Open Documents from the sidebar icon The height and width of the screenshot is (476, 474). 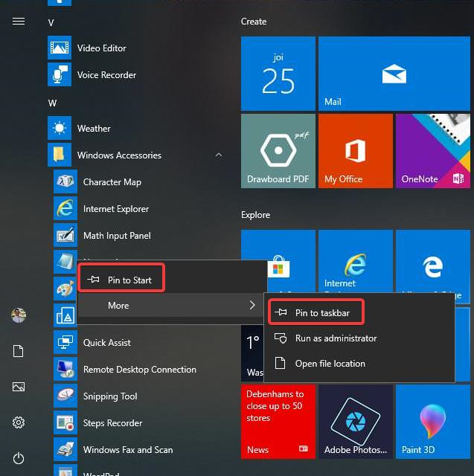(19, 351)
